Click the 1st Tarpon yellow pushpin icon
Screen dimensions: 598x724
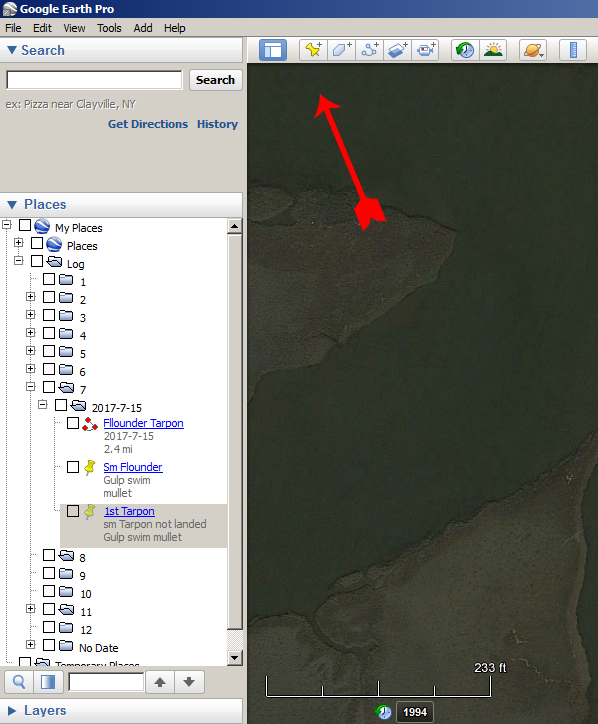click(90, 512)
